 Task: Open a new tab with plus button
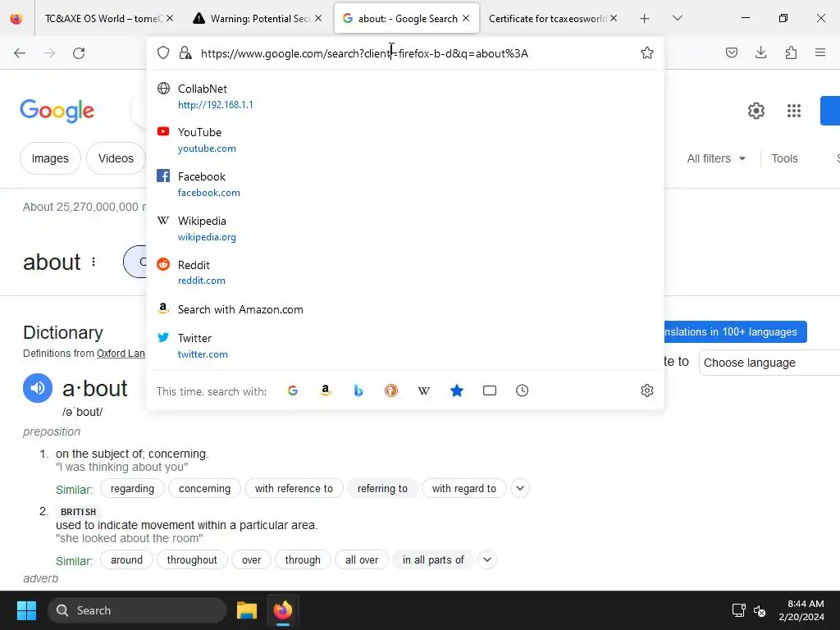[x=645, y=19]
